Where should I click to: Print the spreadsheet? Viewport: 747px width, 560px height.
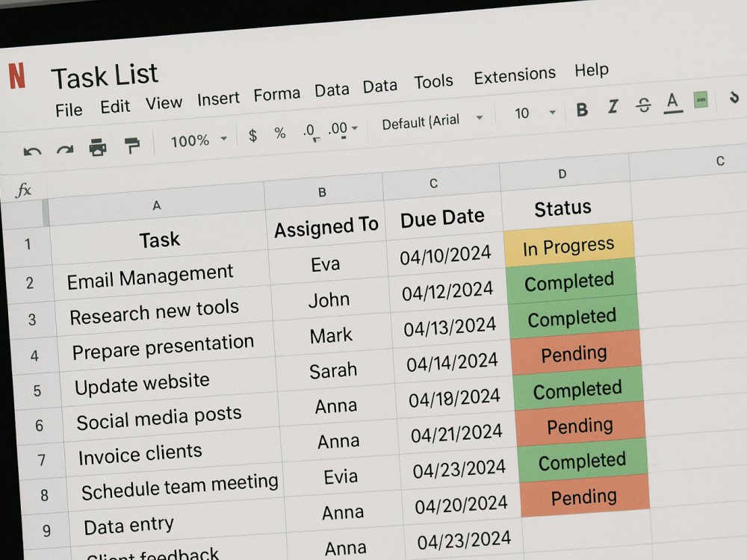click(x=98, y=147)
